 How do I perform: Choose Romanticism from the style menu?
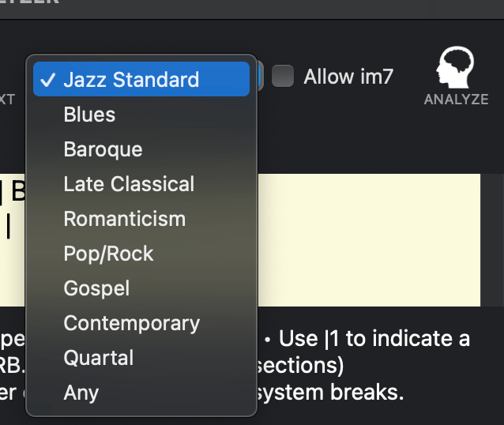[x=124, y=219]
